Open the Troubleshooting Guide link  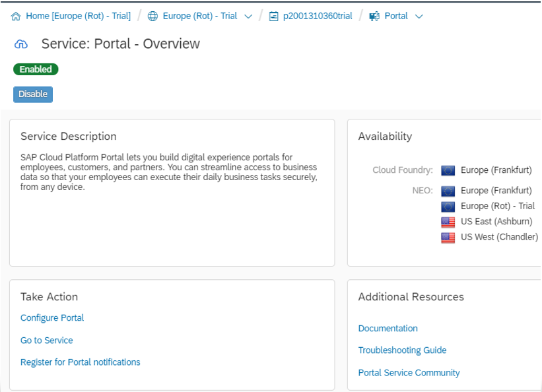click(402, 350)
